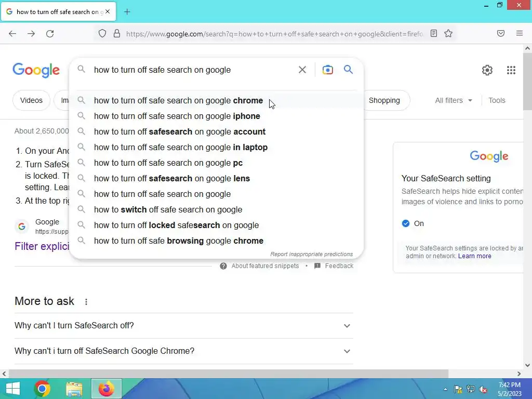
Task: Choose 'turn off locked safesearch' suggestion
Action: point(217,225)
